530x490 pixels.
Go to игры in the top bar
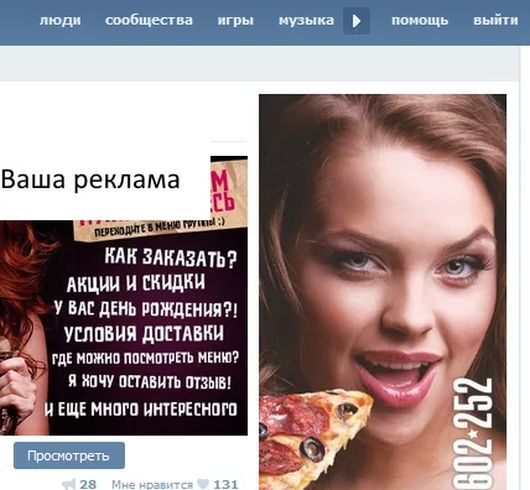click(x=235, y=21)
